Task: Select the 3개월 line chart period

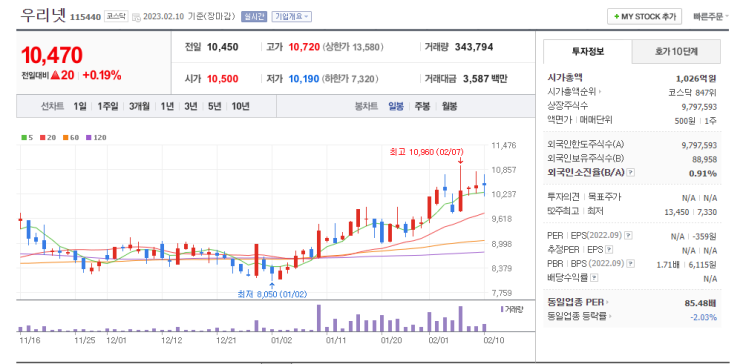Action: (139, 106)
